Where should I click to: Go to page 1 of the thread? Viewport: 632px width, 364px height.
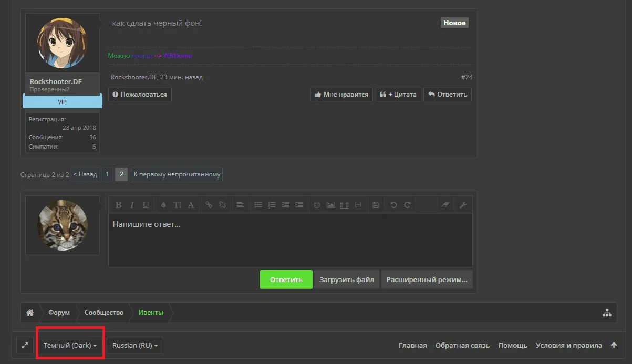107,174
